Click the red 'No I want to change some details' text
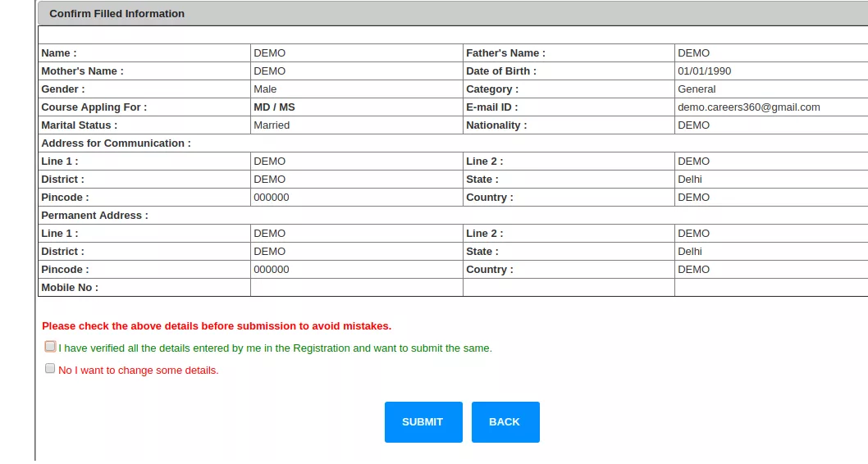Viewport: 868px width, 464px height. coord(138,371)
